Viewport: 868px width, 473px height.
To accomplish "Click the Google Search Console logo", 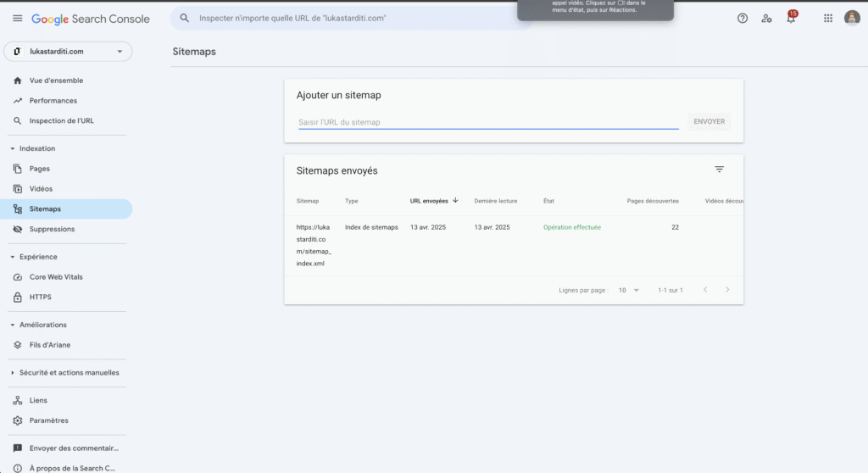I will (x=90, y=19).
